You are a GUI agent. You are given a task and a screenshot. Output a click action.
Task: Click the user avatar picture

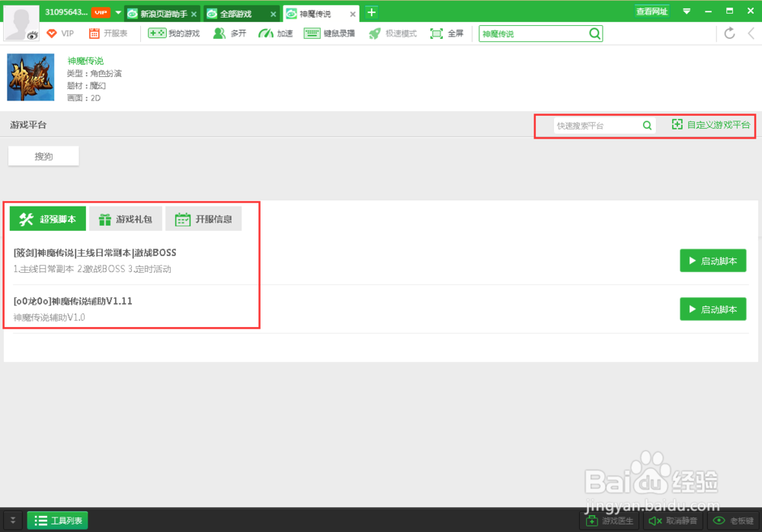pos(21,22)
